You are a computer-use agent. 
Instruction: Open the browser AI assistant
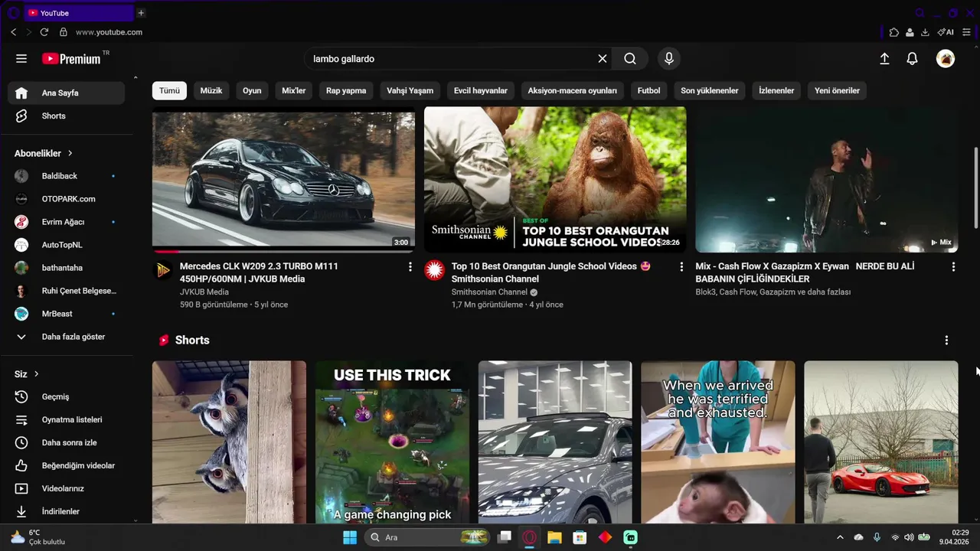[x=946, y=32]
